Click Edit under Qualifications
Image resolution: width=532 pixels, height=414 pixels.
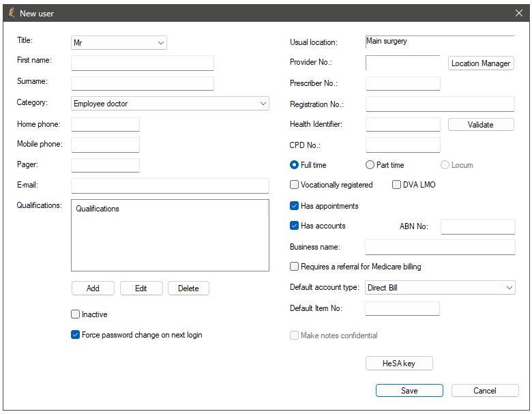[x=141, y=289]
